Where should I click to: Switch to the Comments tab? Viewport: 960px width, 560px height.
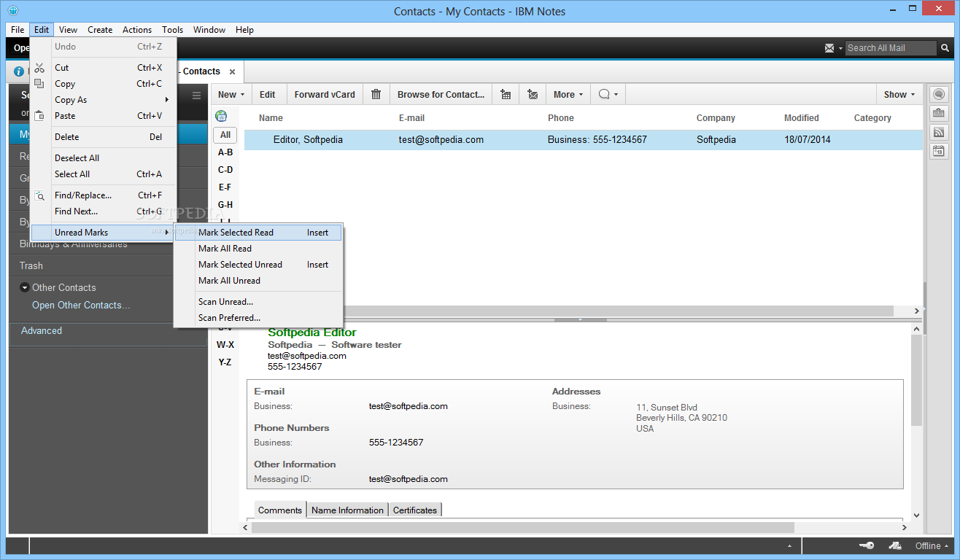280,510
